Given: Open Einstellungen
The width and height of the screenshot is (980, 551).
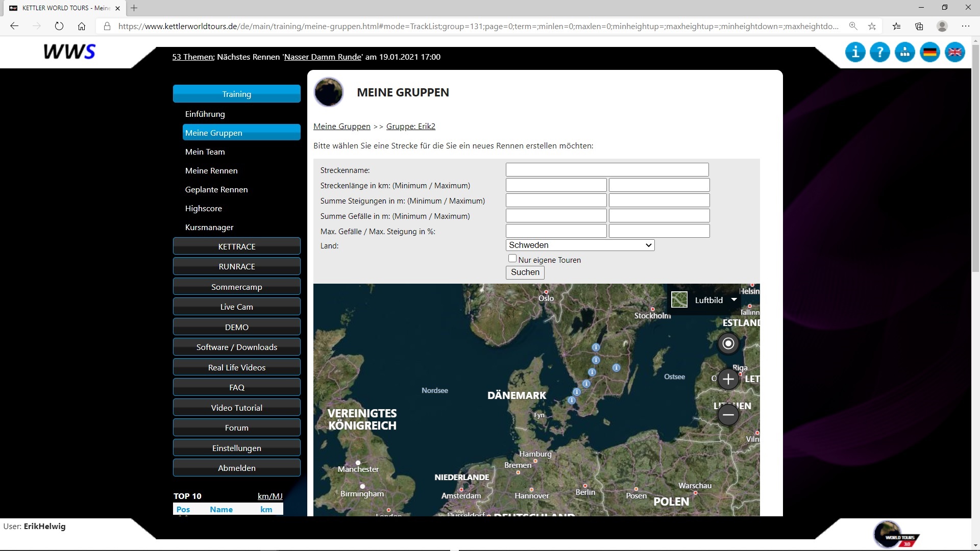Looking at the screenshot, I should click(x=237, y=448).
